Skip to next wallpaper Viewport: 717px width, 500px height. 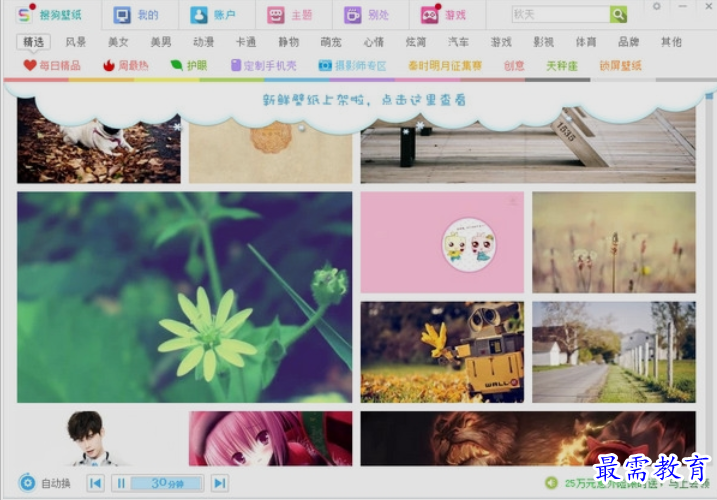click(x=220, y=483)
